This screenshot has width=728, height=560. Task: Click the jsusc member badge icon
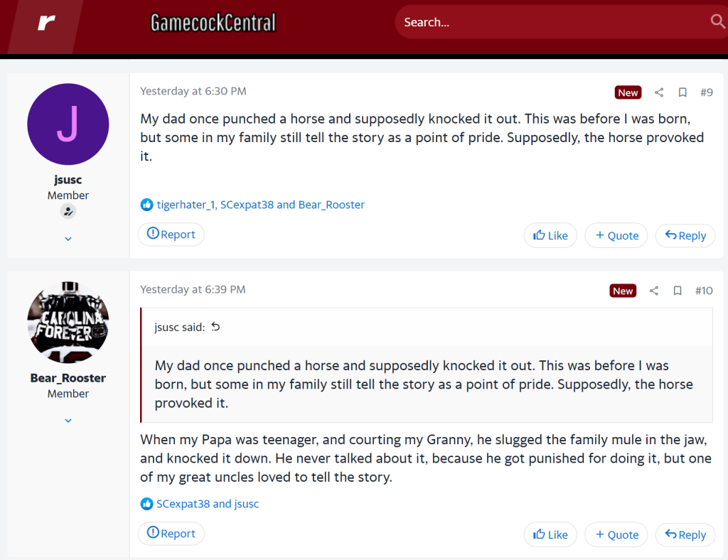point(68,211)
